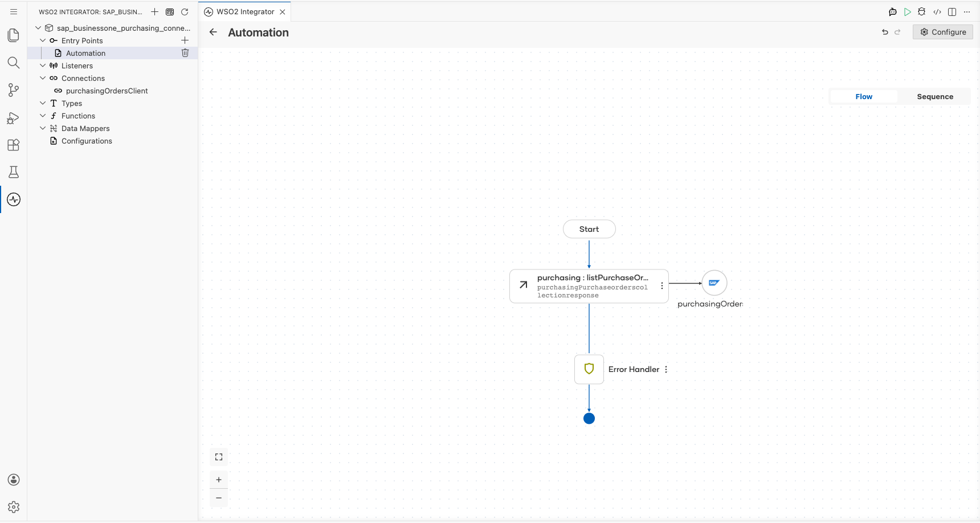Viewport: 980px width, 523px height.
Task: Collapse the Connections section
Action: (43, 78)
